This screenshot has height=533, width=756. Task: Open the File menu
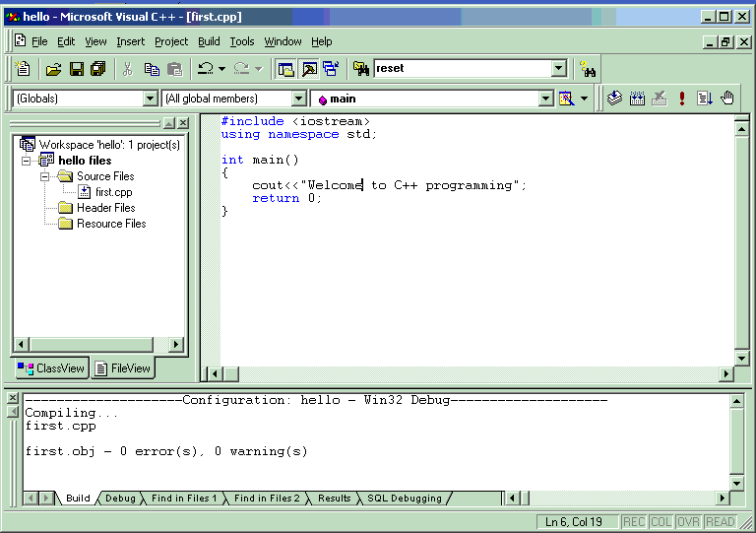[39, 41]
